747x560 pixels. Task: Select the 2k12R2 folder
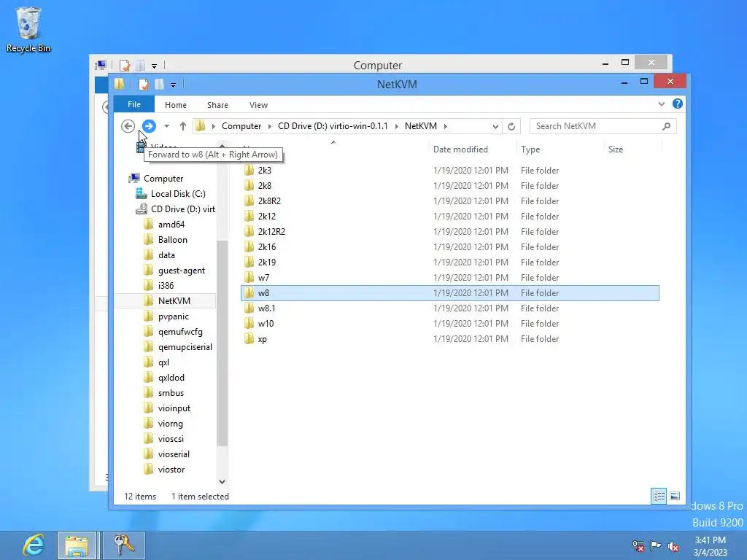pos(449,231)
